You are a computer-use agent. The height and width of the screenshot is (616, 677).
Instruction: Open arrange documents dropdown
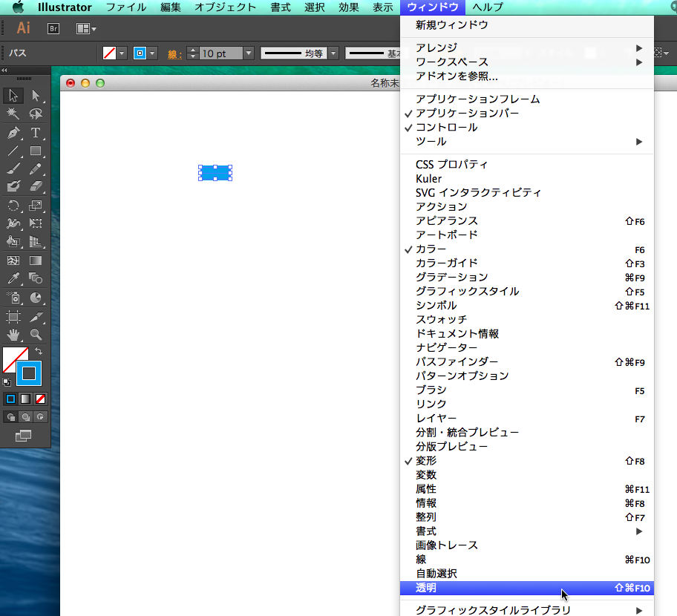coord(86,28)
